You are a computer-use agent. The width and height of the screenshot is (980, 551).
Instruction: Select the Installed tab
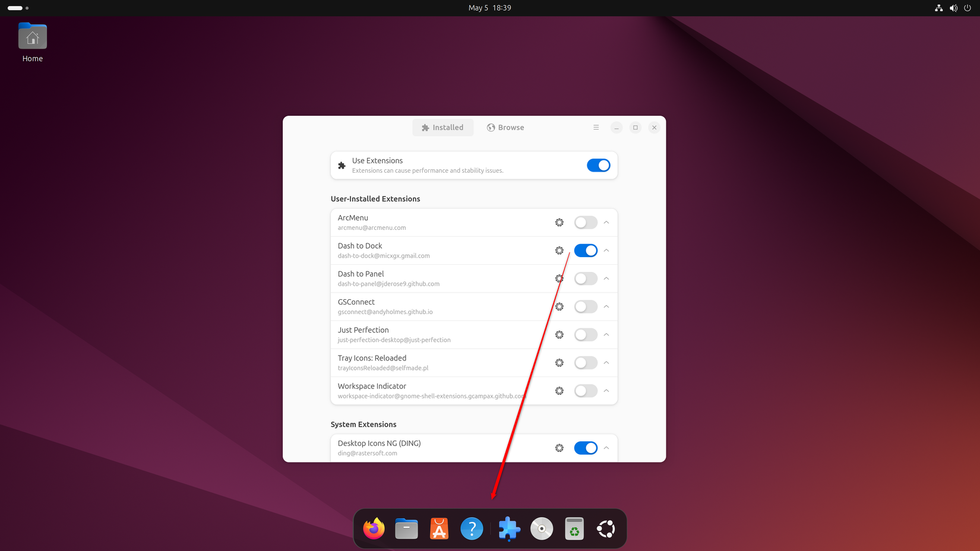click(x=442, y=127)
